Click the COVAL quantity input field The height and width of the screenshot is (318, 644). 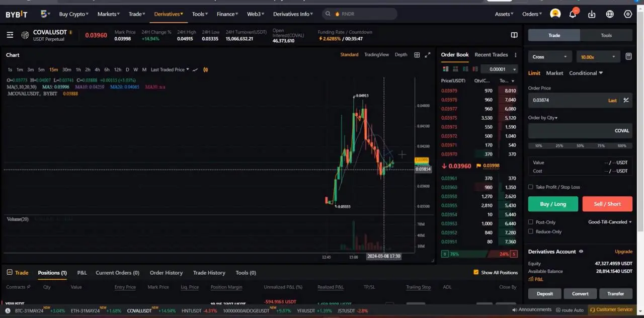(580, 130)
